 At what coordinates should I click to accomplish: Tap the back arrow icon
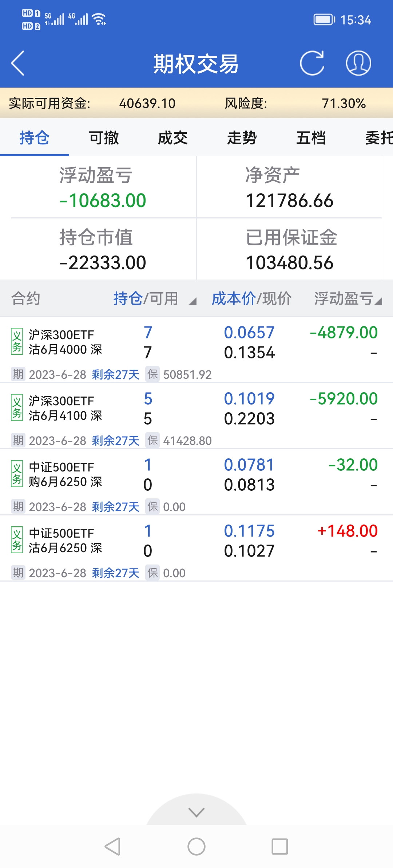18,63
